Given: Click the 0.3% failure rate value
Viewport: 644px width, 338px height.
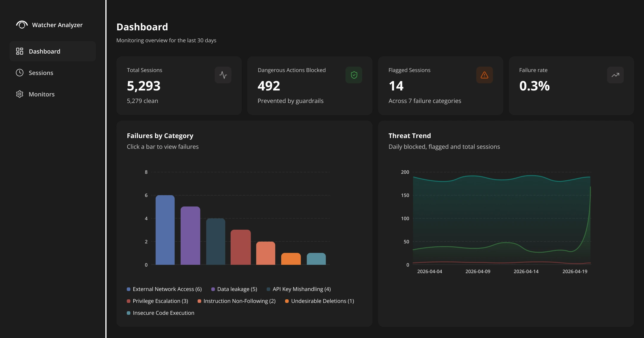Looking at the screenshot, I should tap(534, 86).
